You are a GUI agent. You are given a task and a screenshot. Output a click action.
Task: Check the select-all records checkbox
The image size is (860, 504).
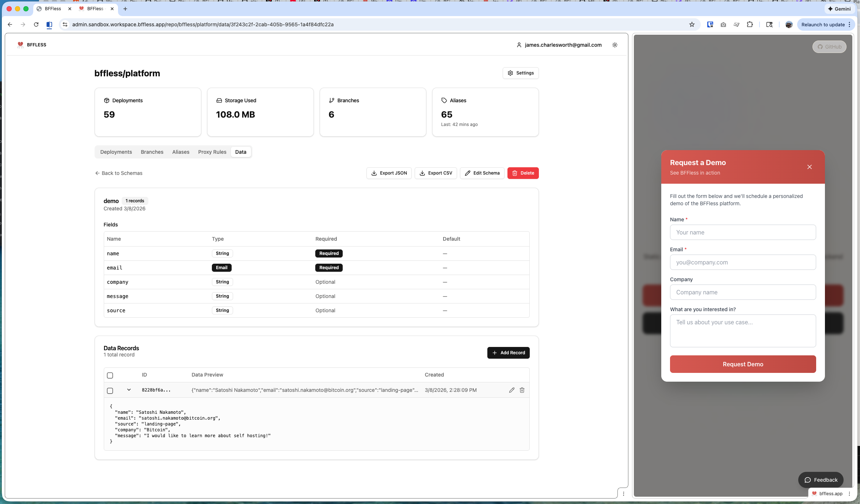[110, 375]
